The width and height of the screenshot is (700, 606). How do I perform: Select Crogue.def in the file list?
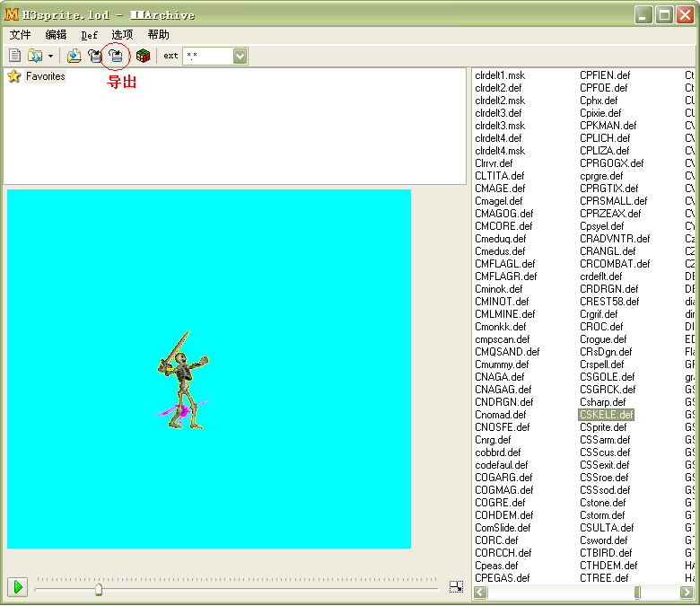tap(603, 339)
